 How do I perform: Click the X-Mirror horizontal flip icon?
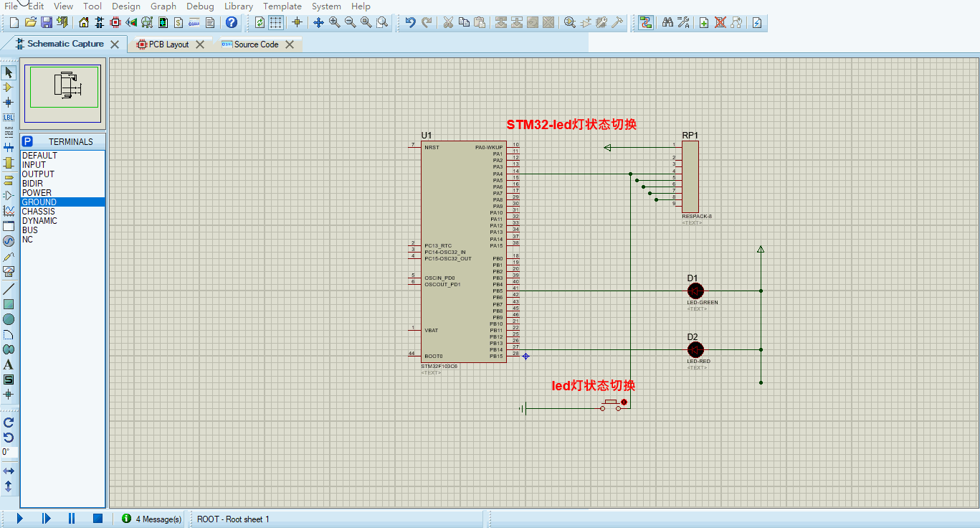[x=9, y=471]
